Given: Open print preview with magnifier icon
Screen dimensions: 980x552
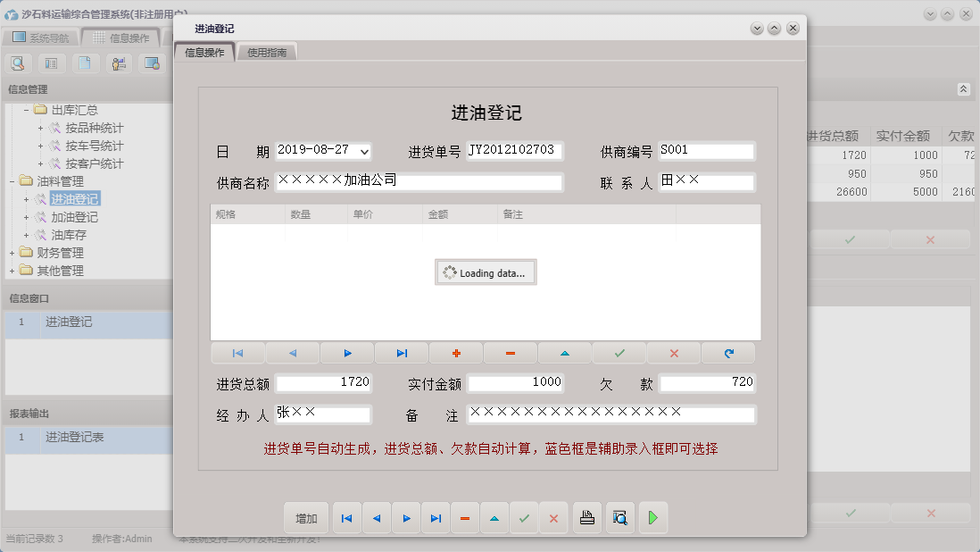Looking at the screenshot, I should click(x=619, y=518).
